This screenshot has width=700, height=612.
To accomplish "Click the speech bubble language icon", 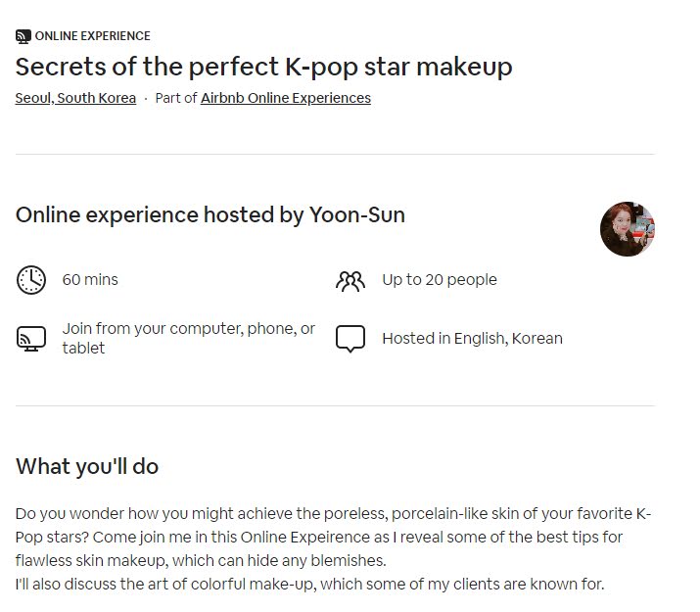I will (x=350, y=339).
